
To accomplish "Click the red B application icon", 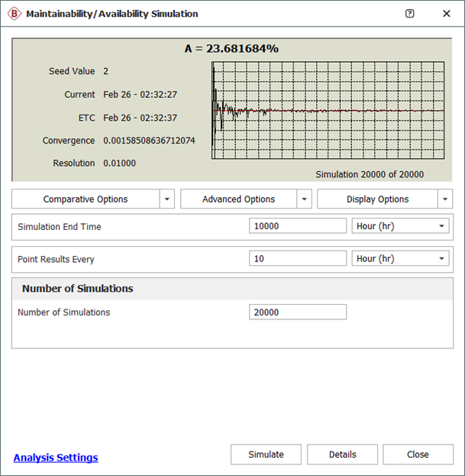I will (x=15, y=14).
